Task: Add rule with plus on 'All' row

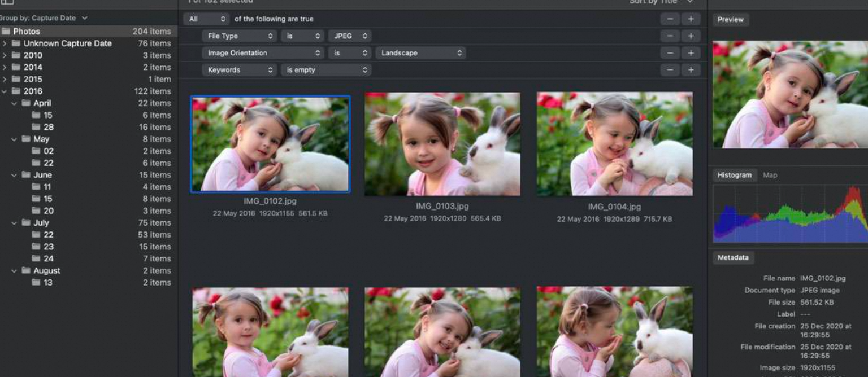Action: coord(691,19)
